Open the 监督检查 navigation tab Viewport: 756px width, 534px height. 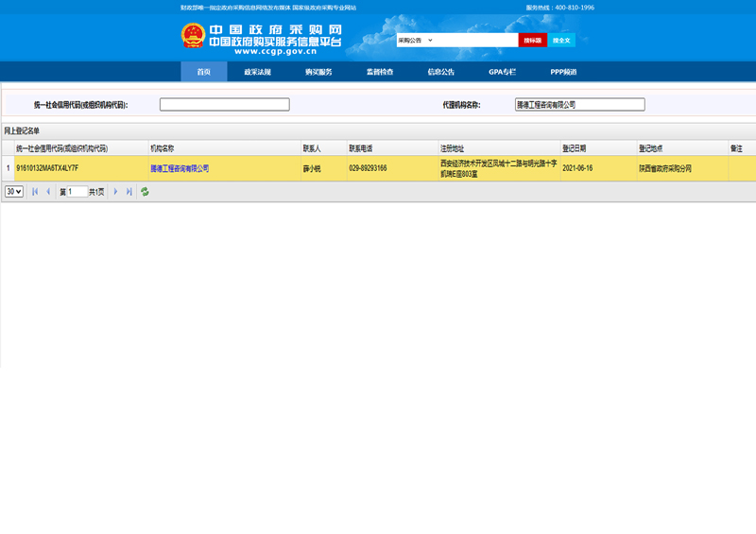pos(380,72)
